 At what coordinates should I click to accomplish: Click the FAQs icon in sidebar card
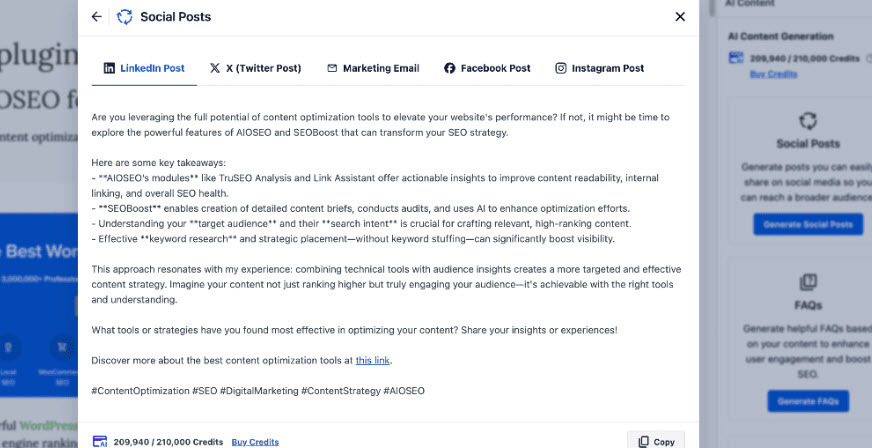[x=808, y=282]
